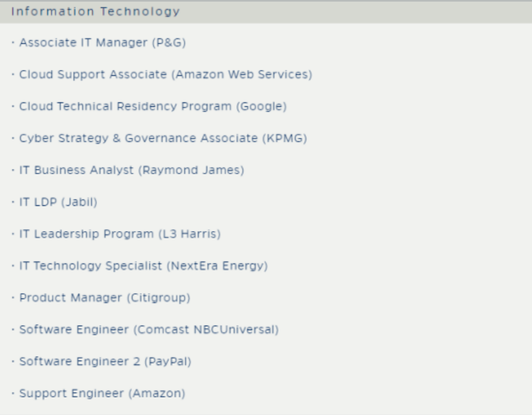The image size is (532, 415).
Task: Visit the NextEra Energy specialist listing
Action: point(143,265)
